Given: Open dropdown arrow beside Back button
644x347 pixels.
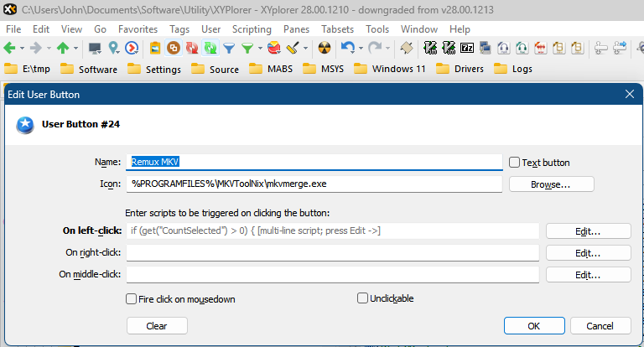Looking at the screenshot, I should [22, 48].
